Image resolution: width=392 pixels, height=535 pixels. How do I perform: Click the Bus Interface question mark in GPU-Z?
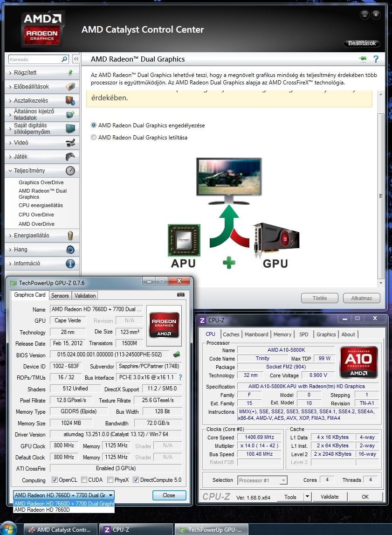pyautogui.click(x=180, y=377)
